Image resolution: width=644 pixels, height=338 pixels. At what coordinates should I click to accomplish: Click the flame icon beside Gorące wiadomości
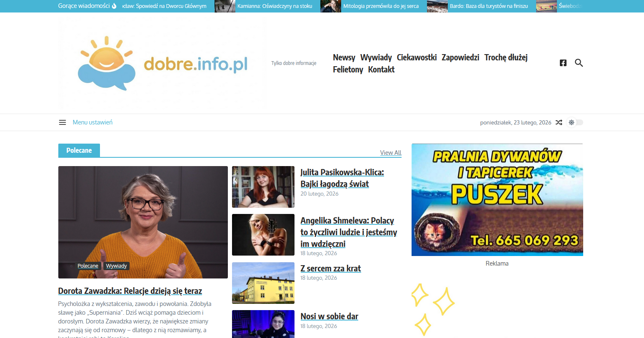point(115,6)
